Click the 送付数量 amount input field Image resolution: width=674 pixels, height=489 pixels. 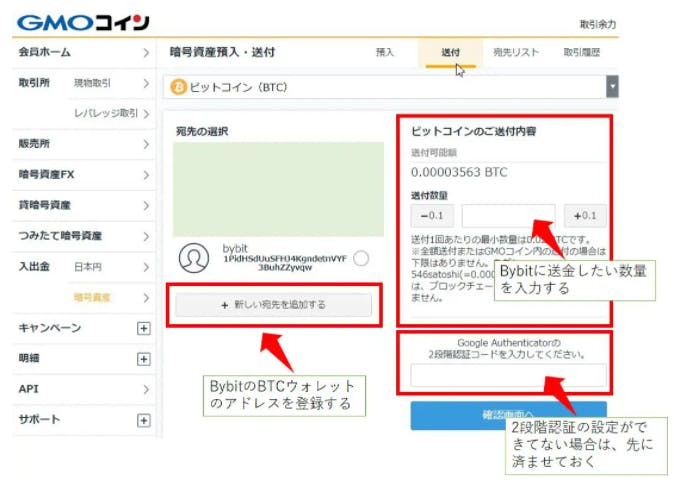coord(508,216)
